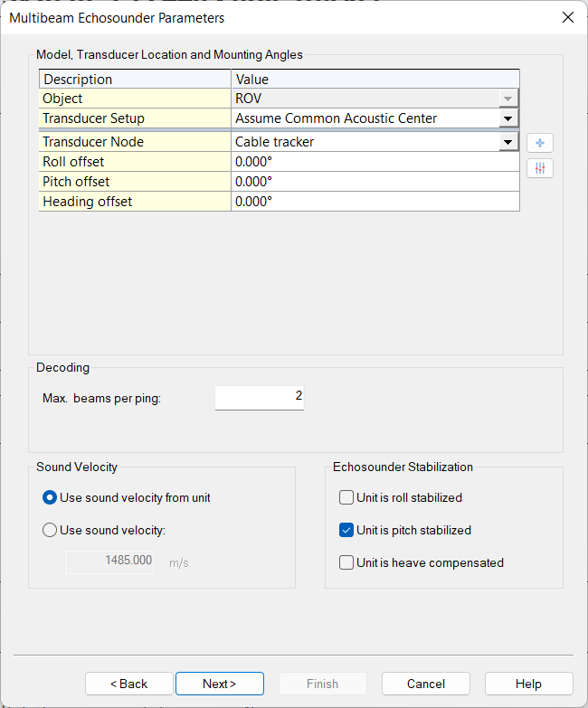Go back with the Back button

pos(129,684)
